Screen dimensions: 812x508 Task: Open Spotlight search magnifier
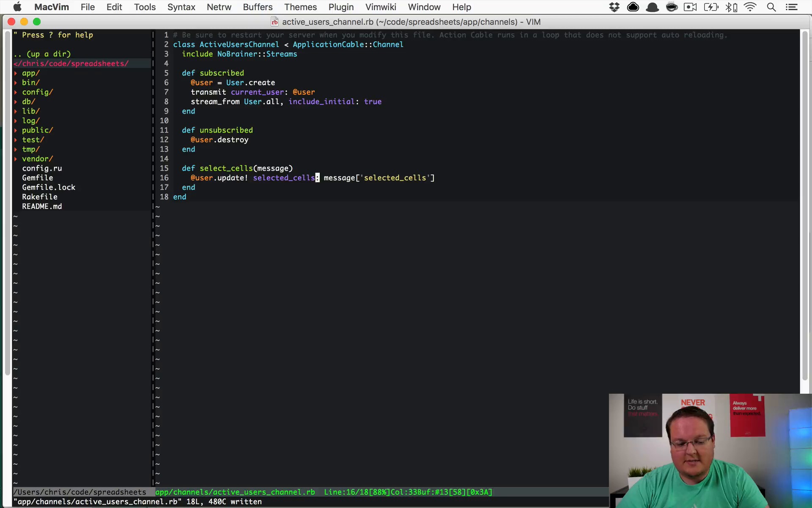click(771, 7)
